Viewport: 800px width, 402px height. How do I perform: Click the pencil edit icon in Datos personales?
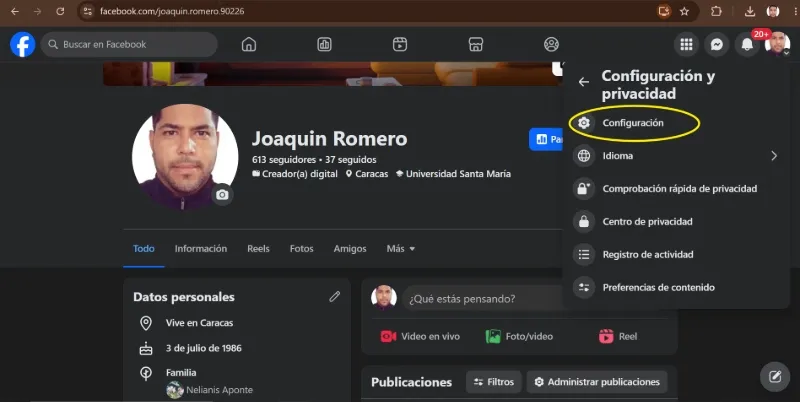[x=335, y=296]
